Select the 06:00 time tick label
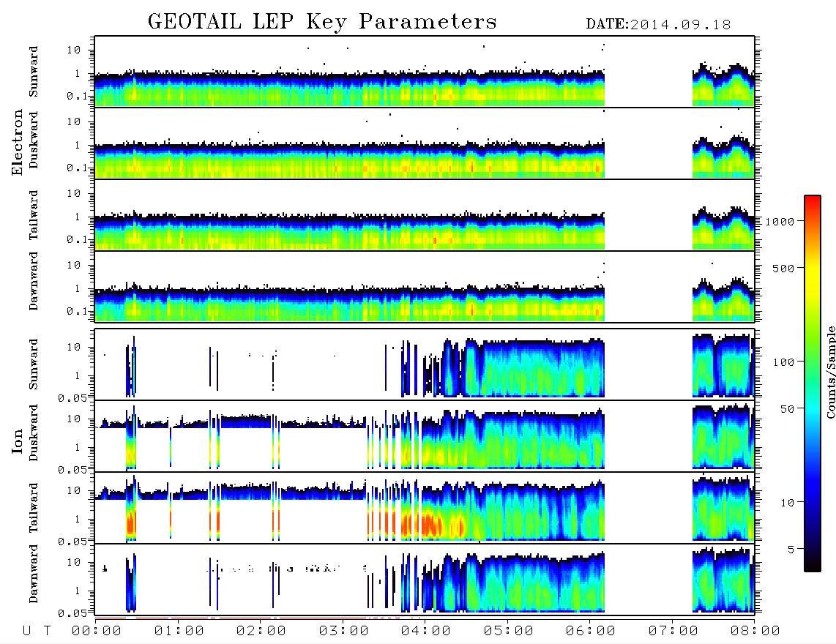 pyautogui.click(x=591, y=632)
